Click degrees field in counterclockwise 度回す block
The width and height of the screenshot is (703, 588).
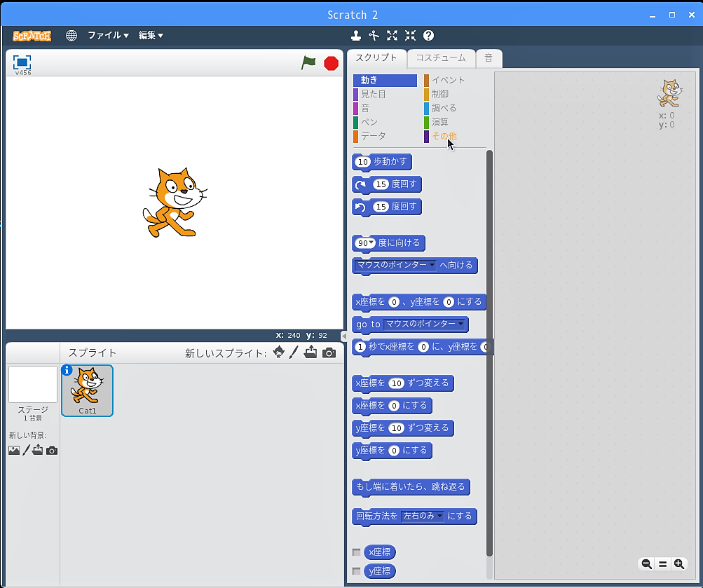381,207
